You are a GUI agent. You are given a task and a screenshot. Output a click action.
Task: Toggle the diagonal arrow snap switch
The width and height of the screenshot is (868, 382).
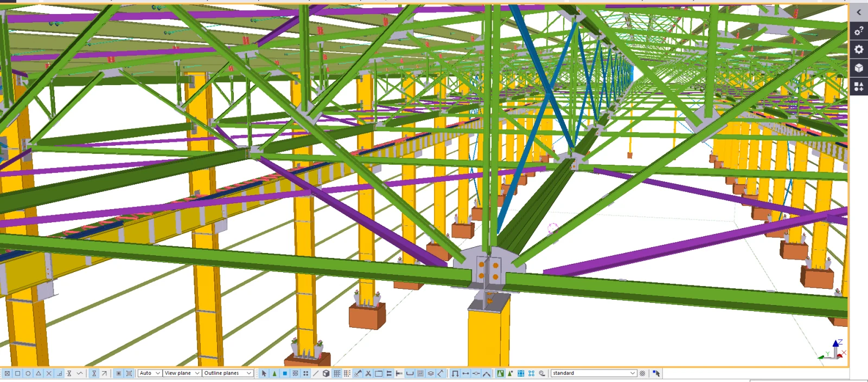click(104, 373)
